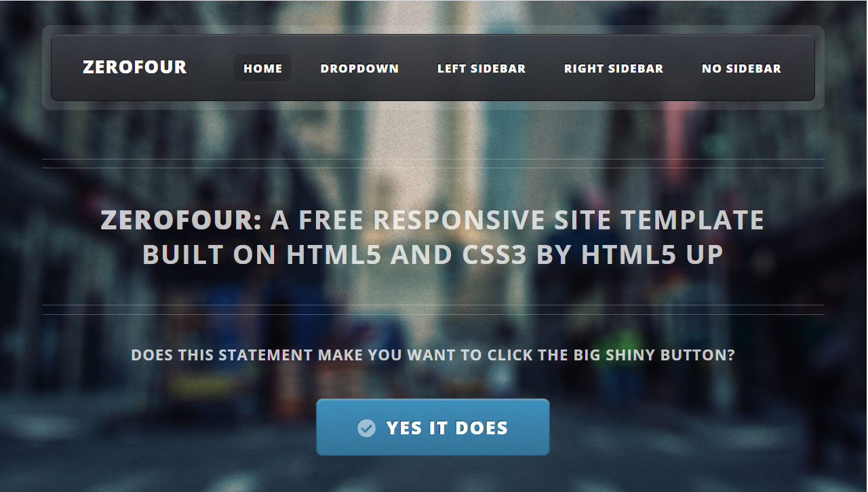This screenshot has width=868, height=492.
Task: Click DOES THIS STATEMENT in the subheading
Action: tap(222, 355)
